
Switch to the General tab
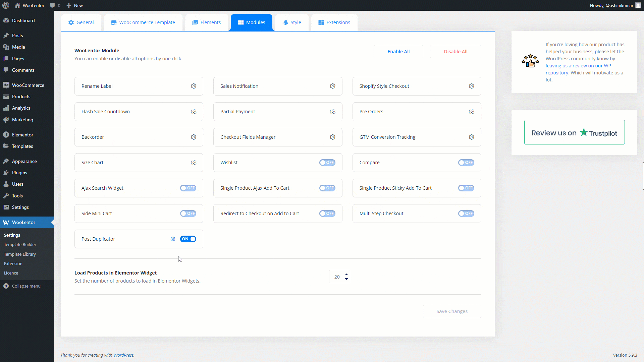coord(81,22)
